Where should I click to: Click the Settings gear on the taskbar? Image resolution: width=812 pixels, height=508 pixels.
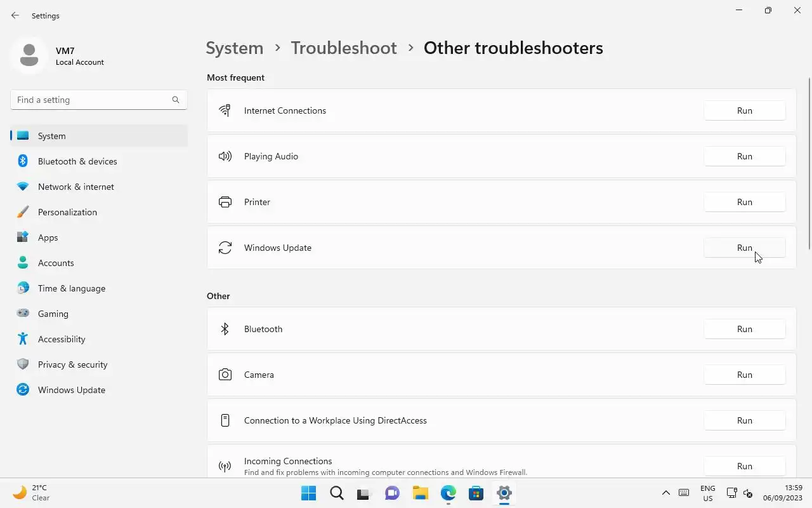coord(504,493)
